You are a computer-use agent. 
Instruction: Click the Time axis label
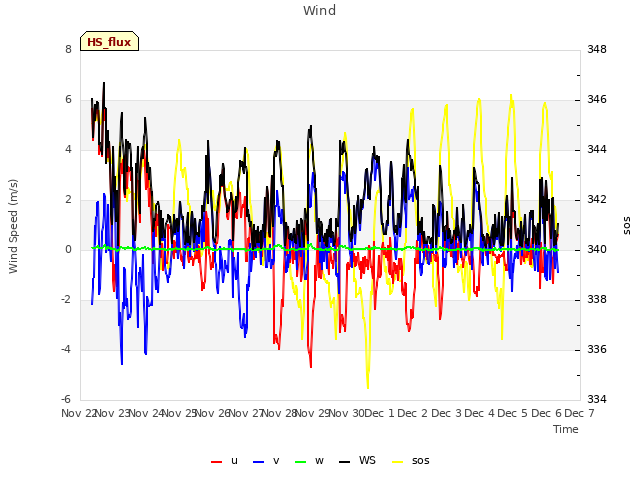[566, 429]
